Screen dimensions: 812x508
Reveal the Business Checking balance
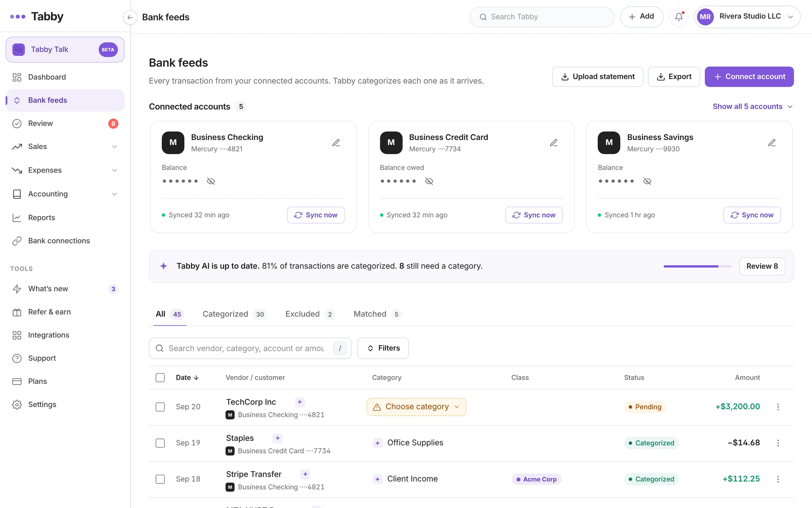click(211, 181)
